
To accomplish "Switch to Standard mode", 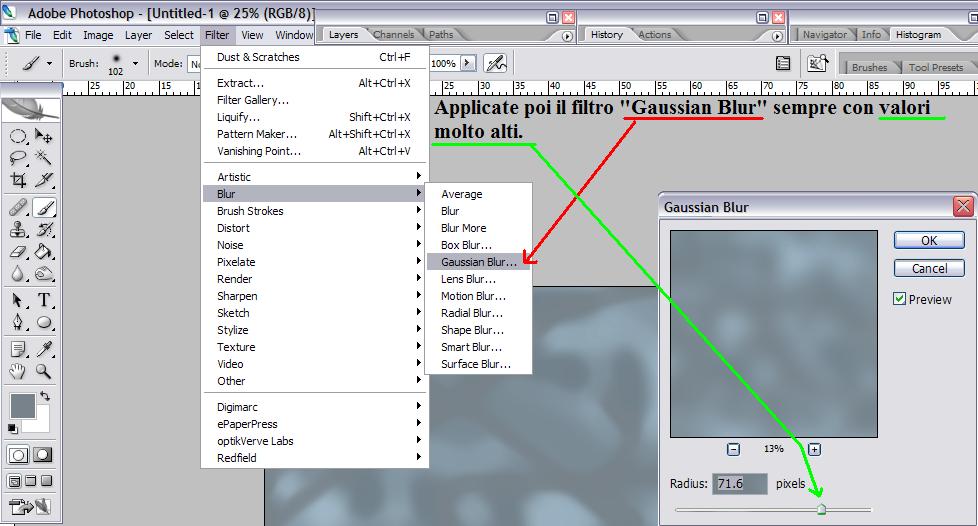I will pos(18,455).
